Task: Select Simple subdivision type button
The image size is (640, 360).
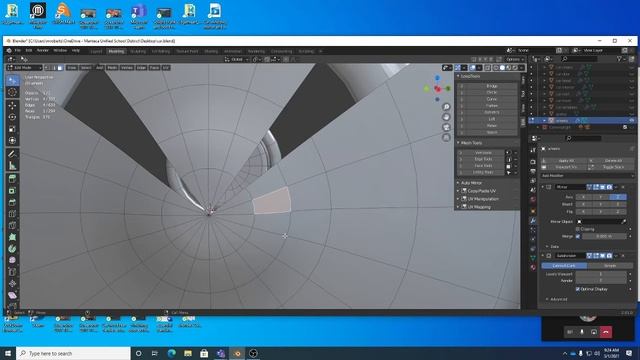Action: point(610,266)
